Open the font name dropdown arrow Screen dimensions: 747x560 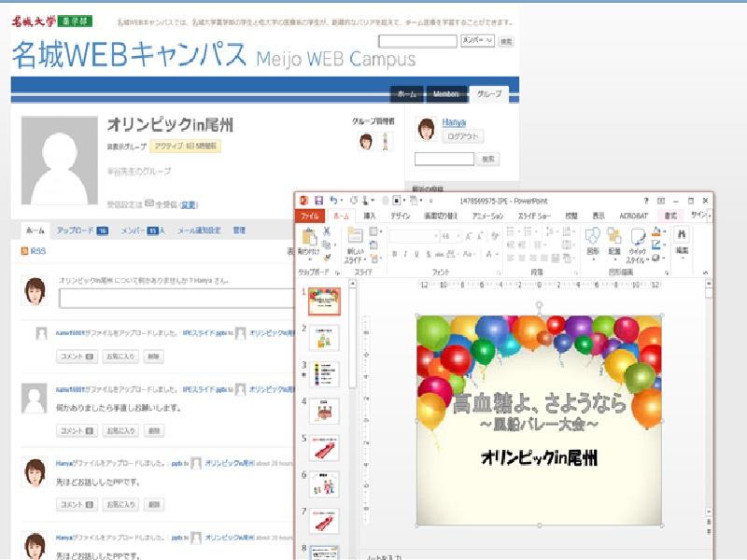[436, 236]
